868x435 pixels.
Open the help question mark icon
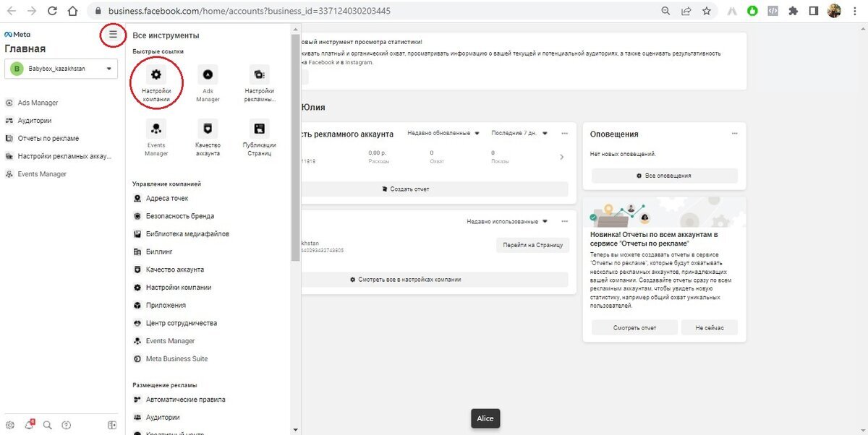click(67, 425)
